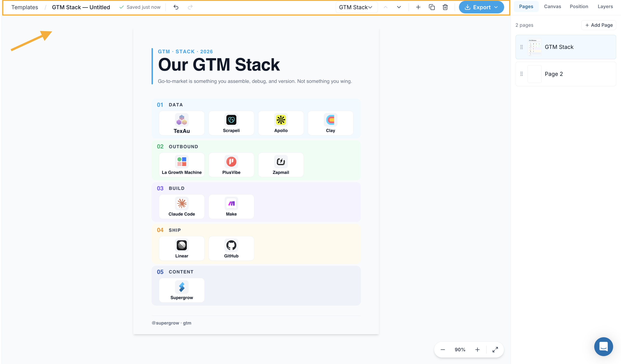The height and width of the screenshot is (364, 621).
Task: Click the undo arrow icon
Action: [x=176, y=7]
